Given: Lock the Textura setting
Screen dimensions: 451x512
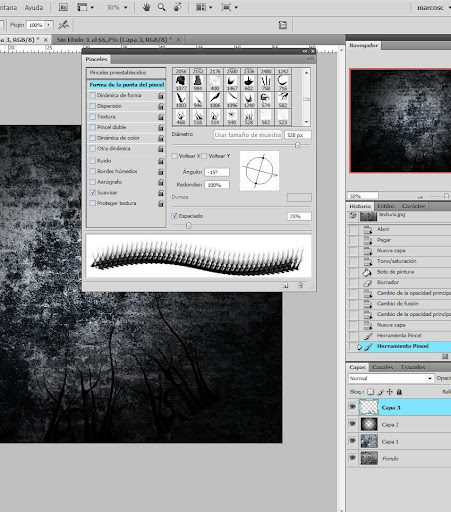Looking at the screenshot, I should coord(161,117).
